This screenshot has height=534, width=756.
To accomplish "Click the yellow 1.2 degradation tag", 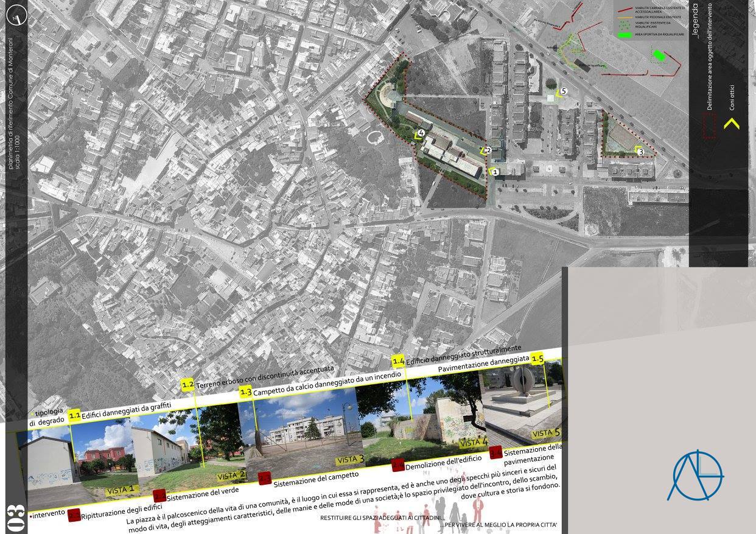I will 188,385.
